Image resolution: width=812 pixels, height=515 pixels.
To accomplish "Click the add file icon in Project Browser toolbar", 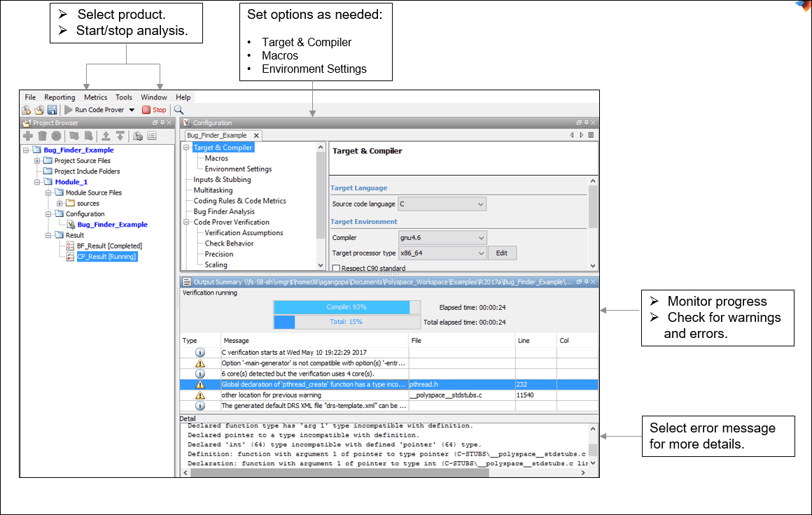I will 89,136.
